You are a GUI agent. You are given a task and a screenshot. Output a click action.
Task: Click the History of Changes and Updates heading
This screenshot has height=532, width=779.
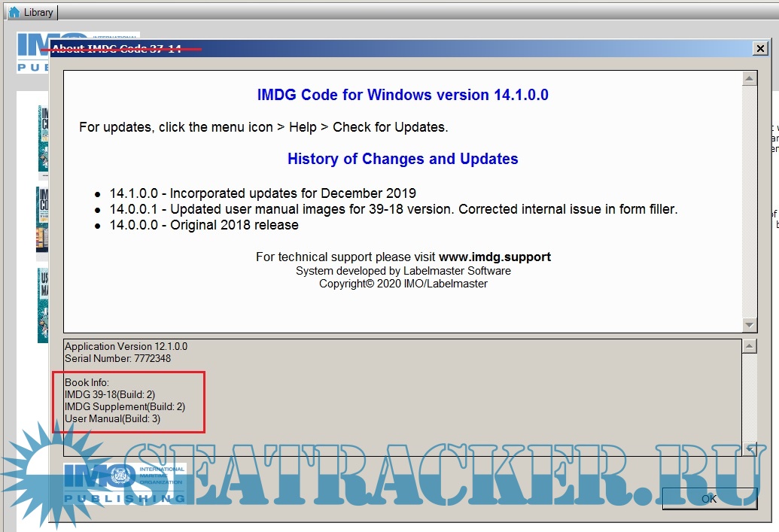[403, 160]
